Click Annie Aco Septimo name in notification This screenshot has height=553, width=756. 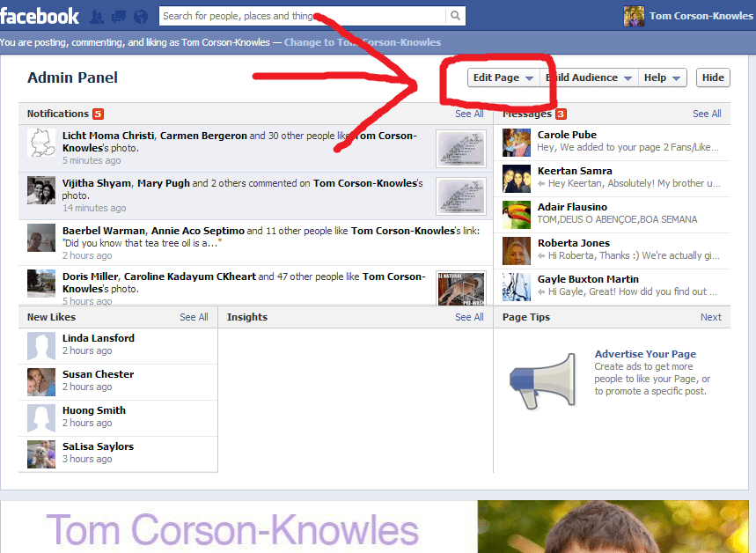point(198,231)
